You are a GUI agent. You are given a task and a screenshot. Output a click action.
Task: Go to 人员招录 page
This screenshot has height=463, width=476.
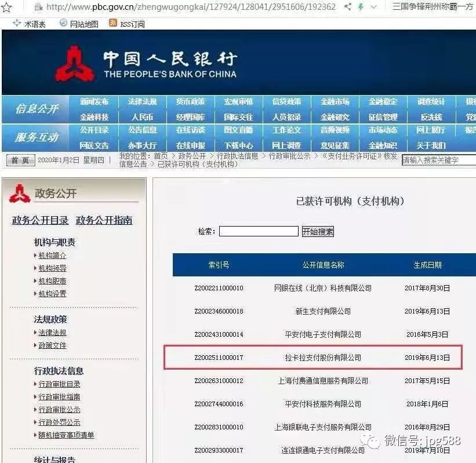287,117
